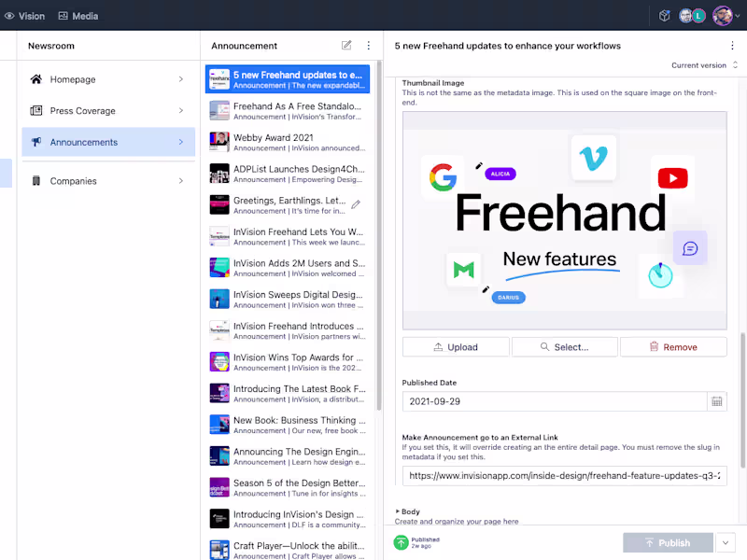Select Announcements in Newsroom list
The width and height of the screenshot is (747, 560).
click(x=108, y=142)
